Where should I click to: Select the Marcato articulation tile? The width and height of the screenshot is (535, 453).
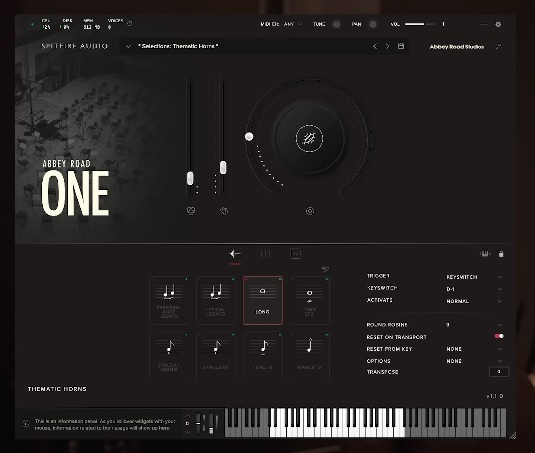309,355
